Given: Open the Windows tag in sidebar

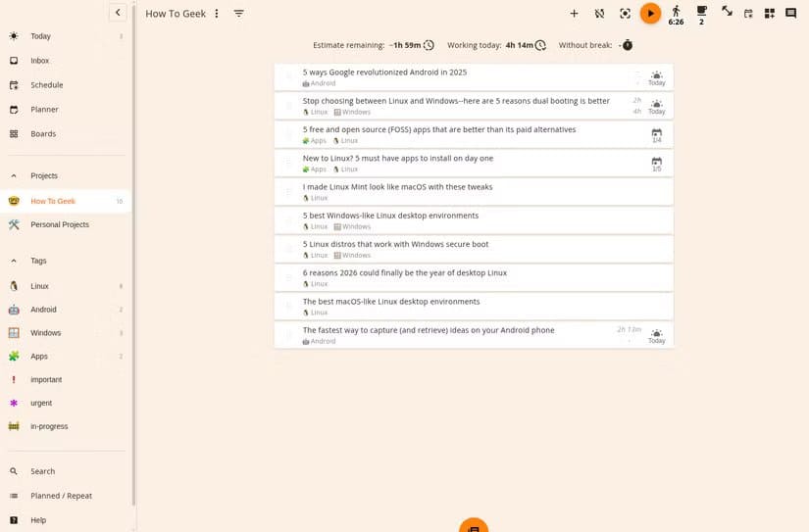Looking at the screenshot, I should pos(66,333).
